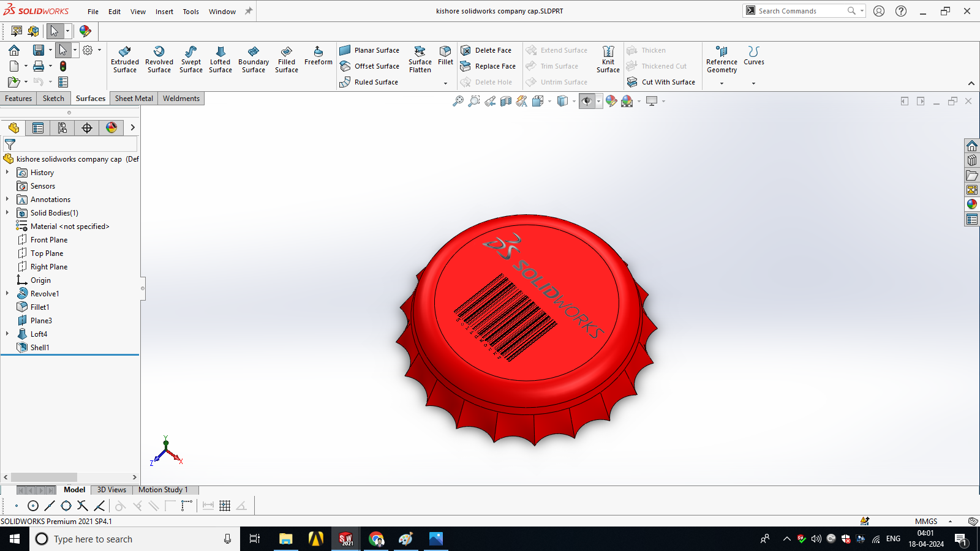The height and width of the screenshot is (551, 980).
Task: Expand the Revolve1 feature node
Action: point(7,294)
